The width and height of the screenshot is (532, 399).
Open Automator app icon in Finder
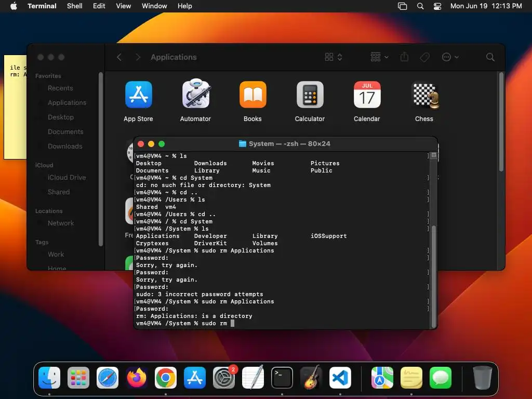(x=195, y=95)
